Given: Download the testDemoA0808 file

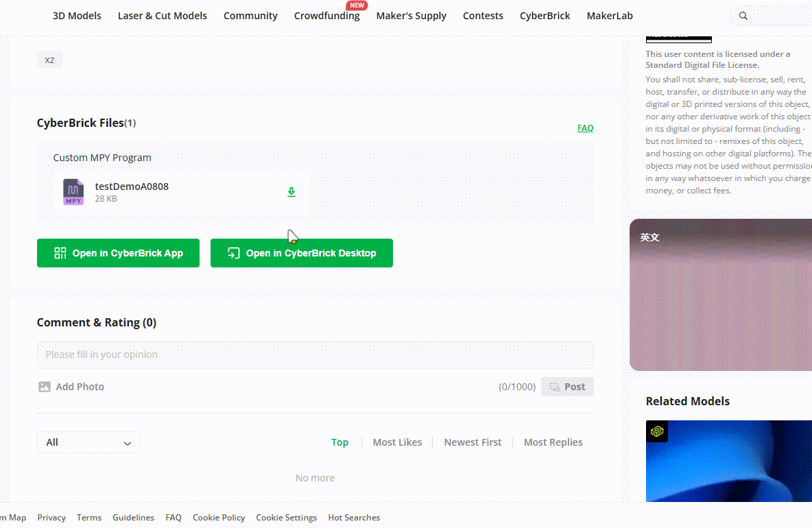Looking at the screenshot, I should click(291, 192).
